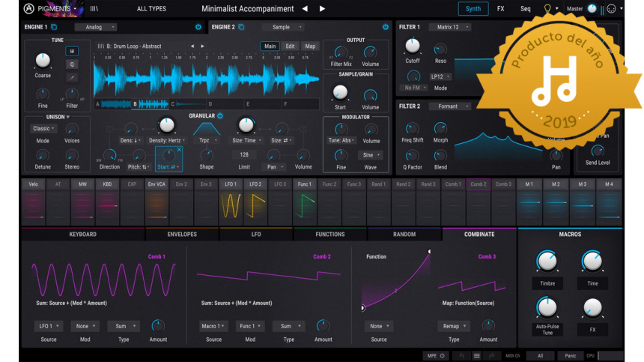
Task: Click the Master volume knob
Action: (x=592, y=9)
